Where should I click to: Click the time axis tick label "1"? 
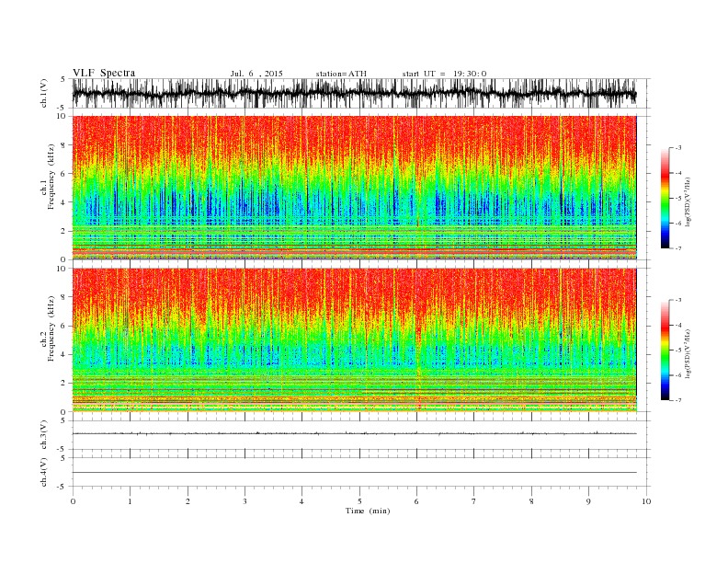click(x=130, y=501)
